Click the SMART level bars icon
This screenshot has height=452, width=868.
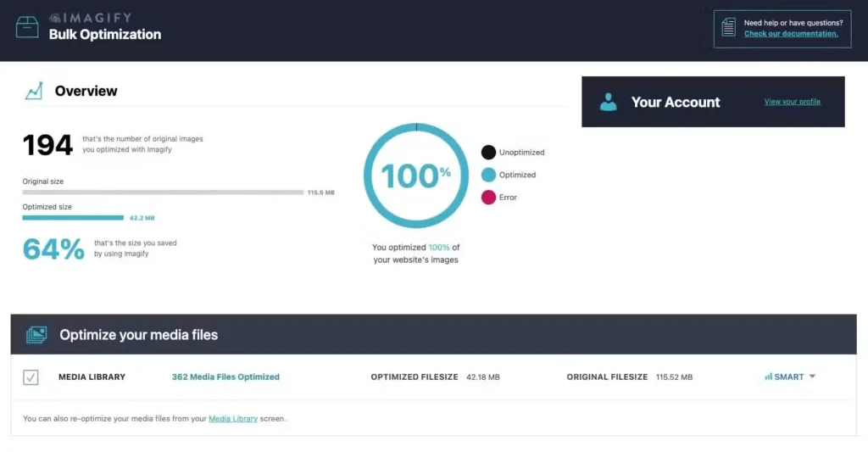click(768, 377)
